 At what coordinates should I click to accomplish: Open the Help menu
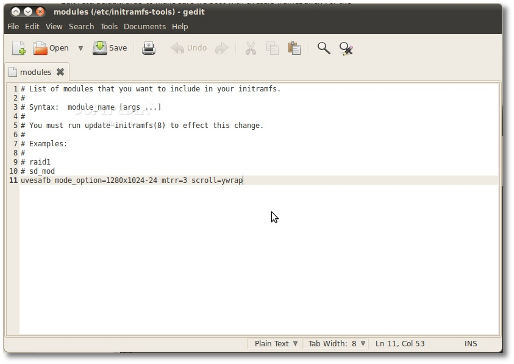180,26
